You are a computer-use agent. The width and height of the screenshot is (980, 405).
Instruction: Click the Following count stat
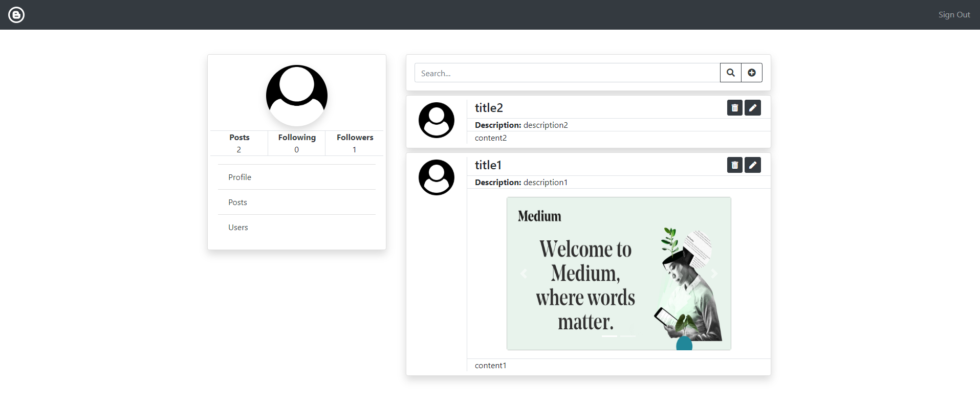tap(297, 143)
